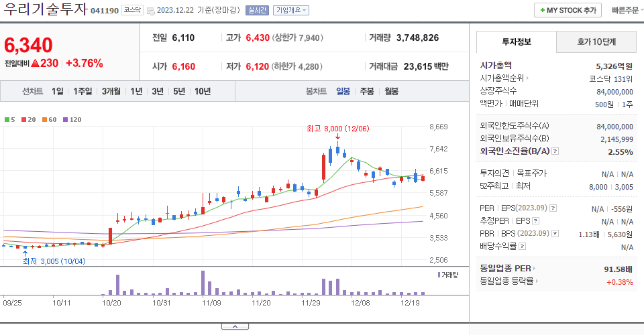Select the 주봉 candlestick chart

tap(367, 91)
